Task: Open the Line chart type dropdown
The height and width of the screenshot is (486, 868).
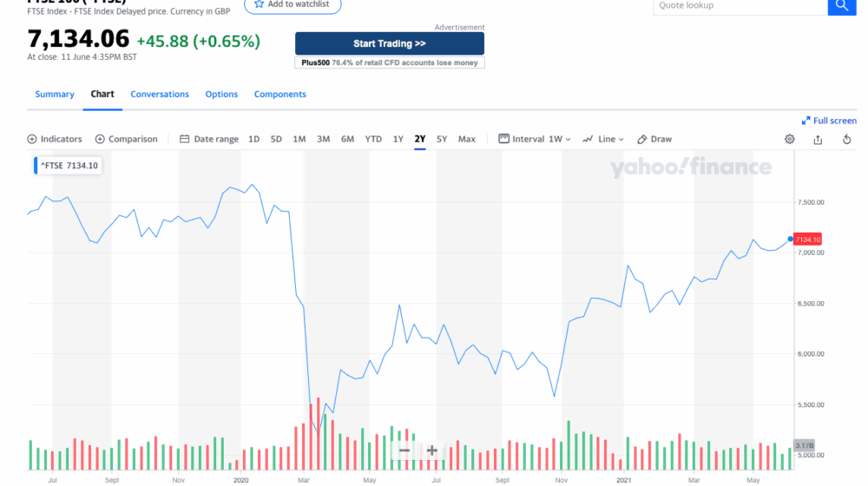Action: point(603,139)
